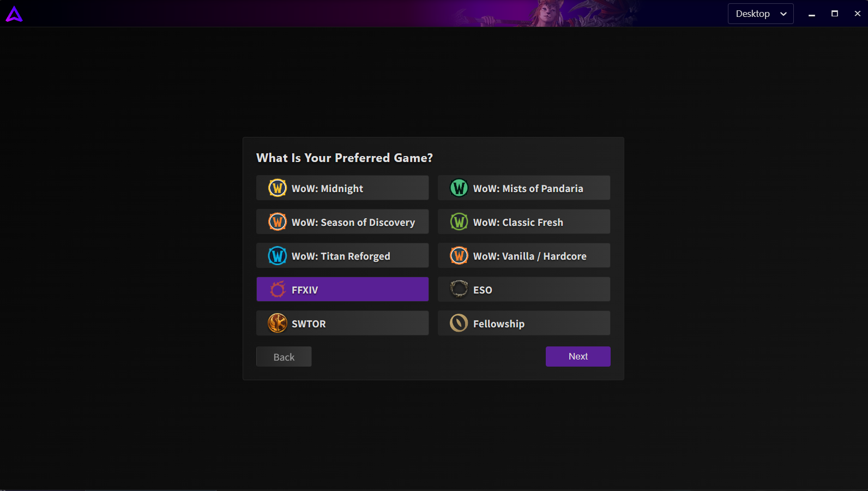Click the SWTOR emblem icon
Viewport: 868px width, 491px height.
(x=278, y=323)
